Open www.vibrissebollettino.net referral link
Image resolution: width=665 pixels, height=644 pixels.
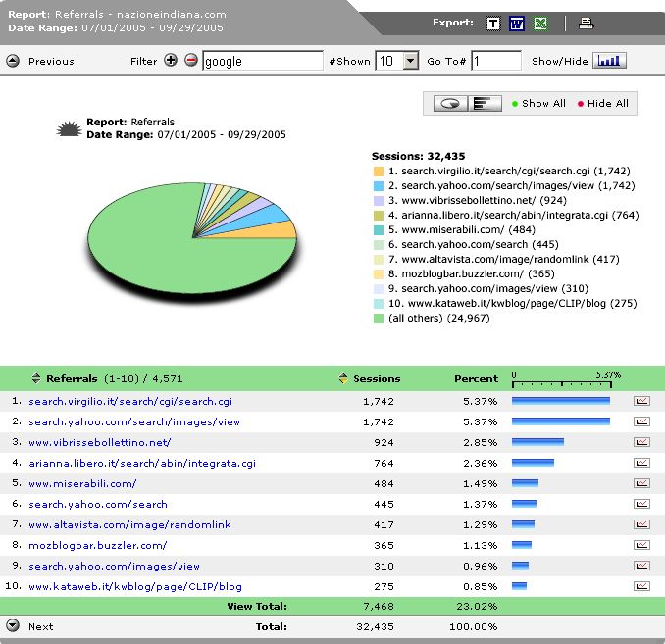tap(99, 442)
